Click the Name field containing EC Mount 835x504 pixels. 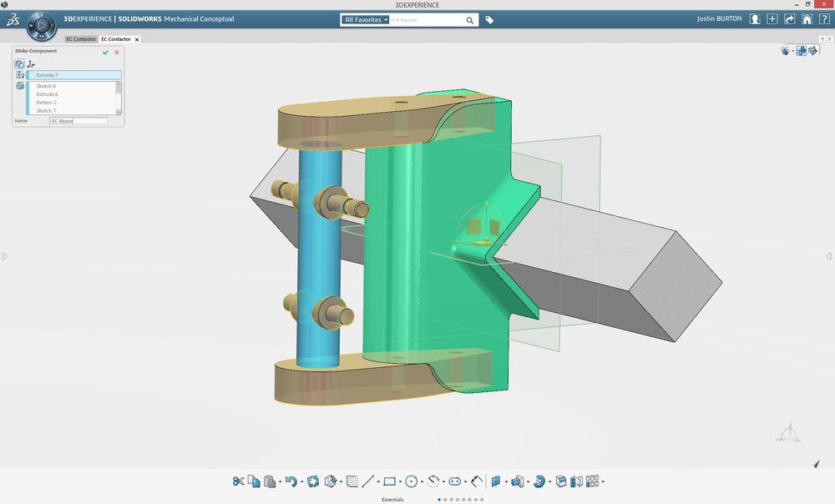pyautogui.click(x=78, y=121)
